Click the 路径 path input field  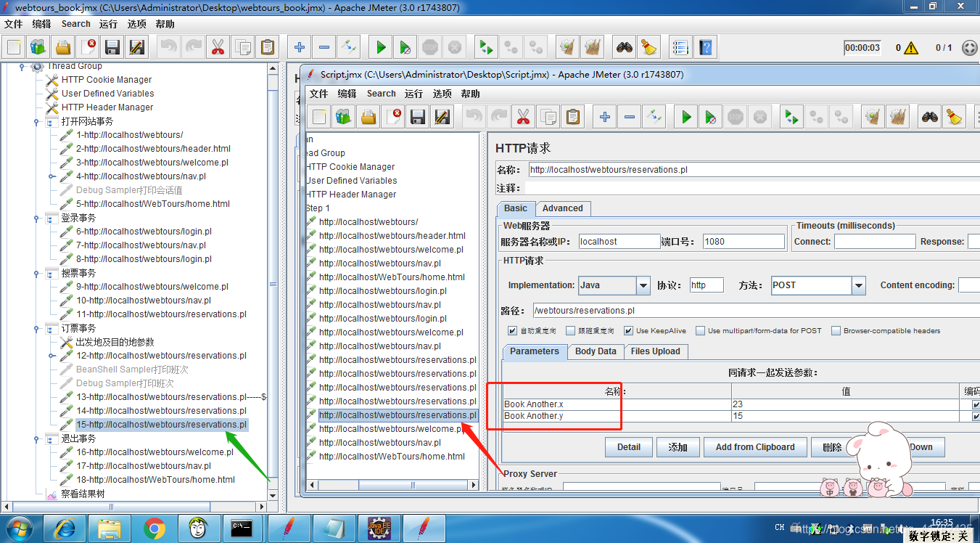point(755,311)
